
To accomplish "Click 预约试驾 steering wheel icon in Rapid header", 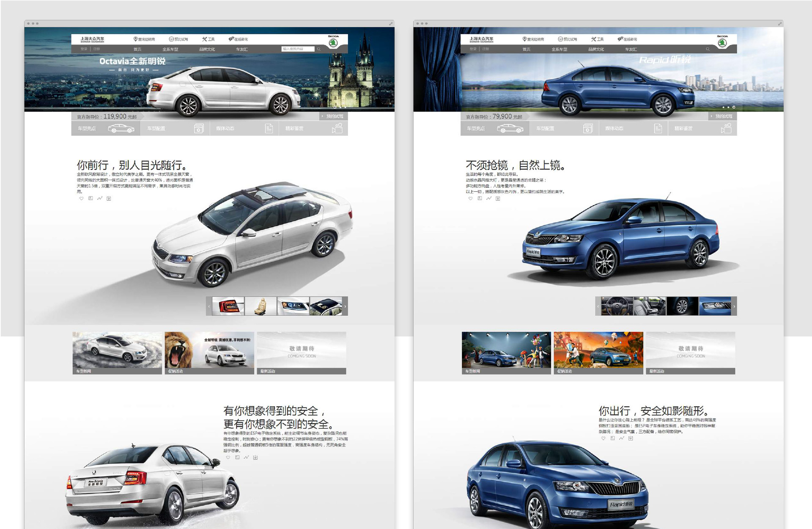I will click(560, 39).
